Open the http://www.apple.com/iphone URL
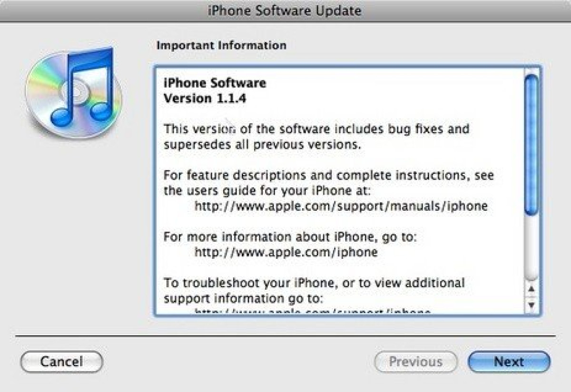 pyautogui.click(x=286, y=252)
